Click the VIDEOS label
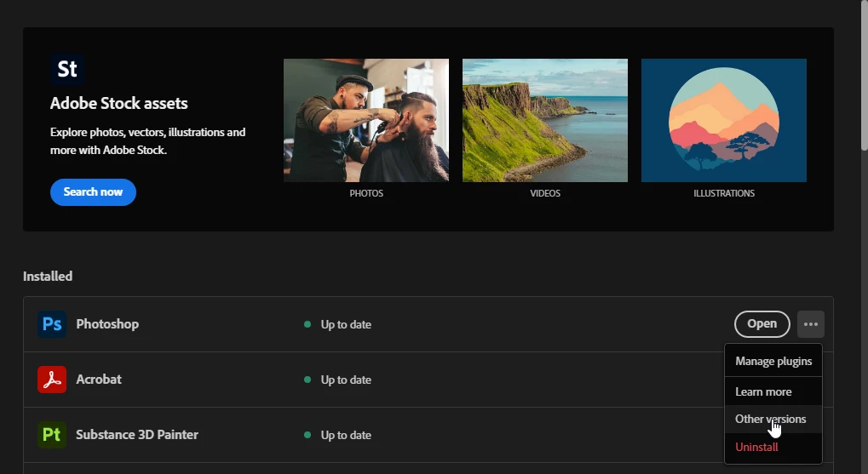The width and height of the screenshot is (868, 474). point(544,193)
